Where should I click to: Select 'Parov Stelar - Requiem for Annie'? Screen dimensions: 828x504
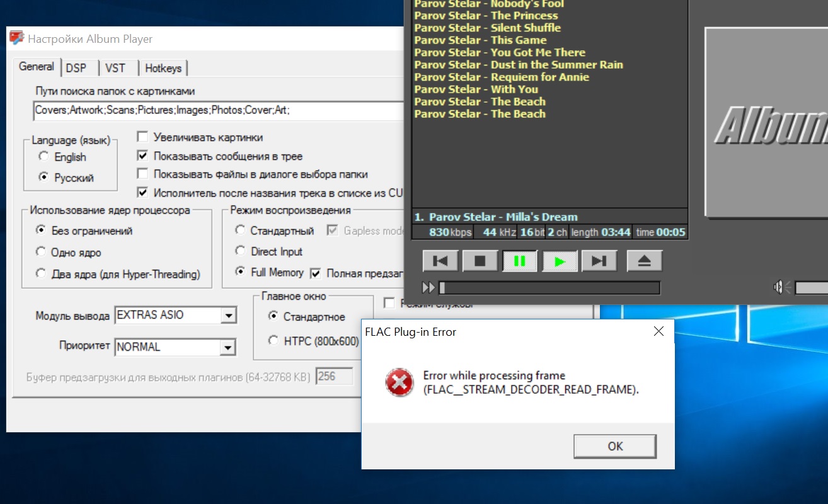[502, 77]
